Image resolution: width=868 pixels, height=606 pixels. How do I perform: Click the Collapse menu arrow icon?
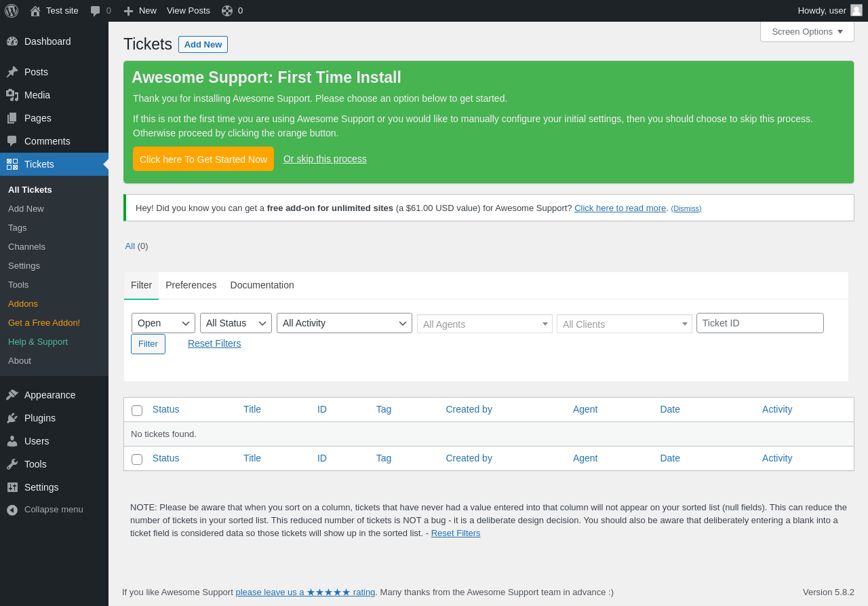(x=12, y=510)
